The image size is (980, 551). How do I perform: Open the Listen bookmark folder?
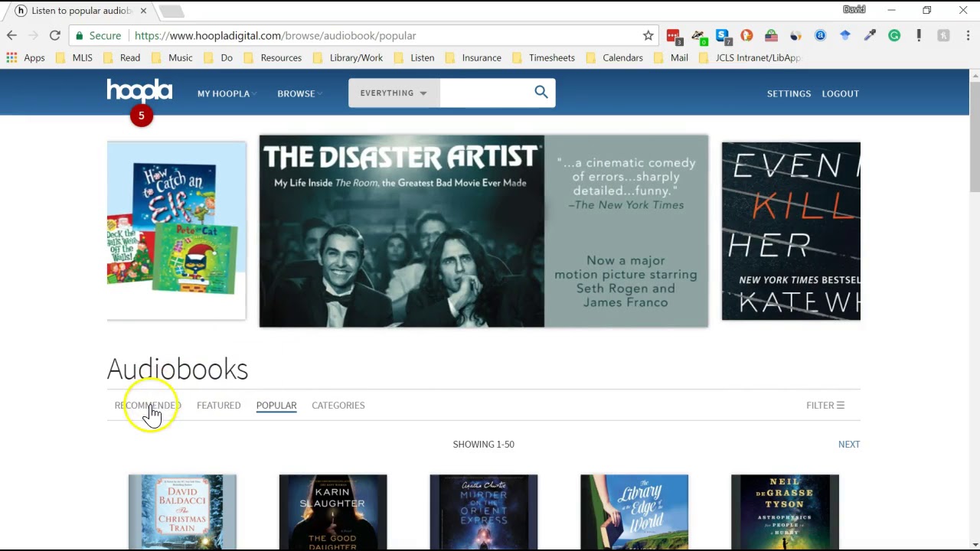coord(413,57)
